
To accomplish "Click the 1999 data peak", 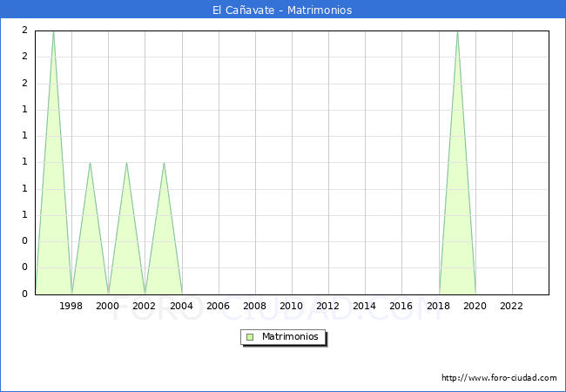I will (x=90, y=163).
